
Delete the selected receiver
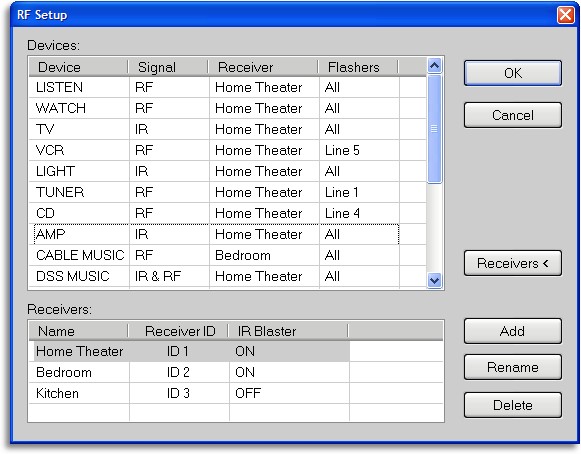point(512,405)
